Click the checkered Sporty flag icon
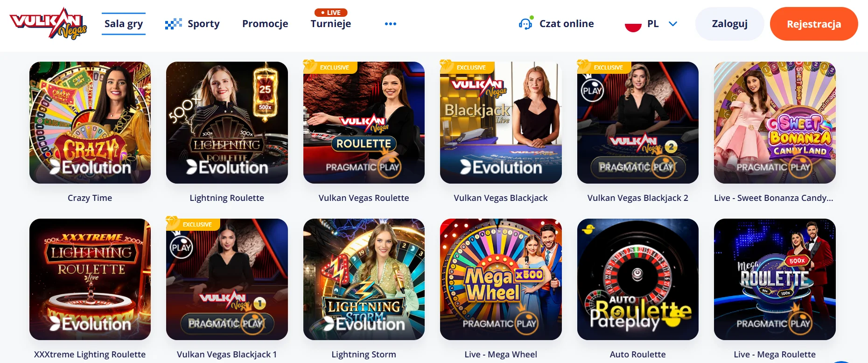 173,24
